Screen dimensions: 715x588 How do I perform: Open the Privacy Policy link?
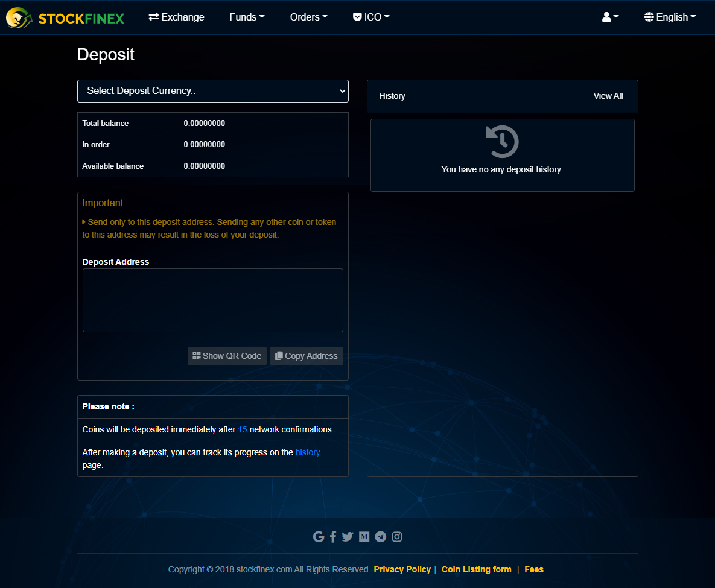(x=402, y=569)
